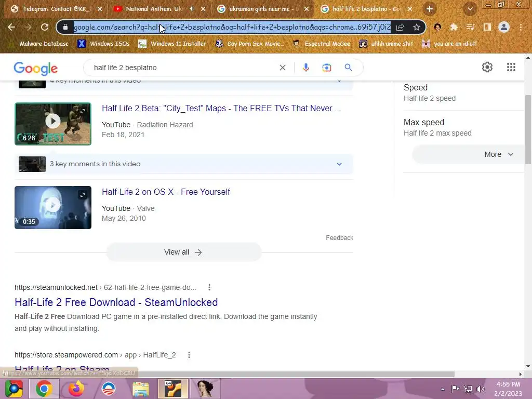The height and width of the screenshot is (399, 532).
Task: Select the Max speed suggestion
Action: (x=437, y=128)
